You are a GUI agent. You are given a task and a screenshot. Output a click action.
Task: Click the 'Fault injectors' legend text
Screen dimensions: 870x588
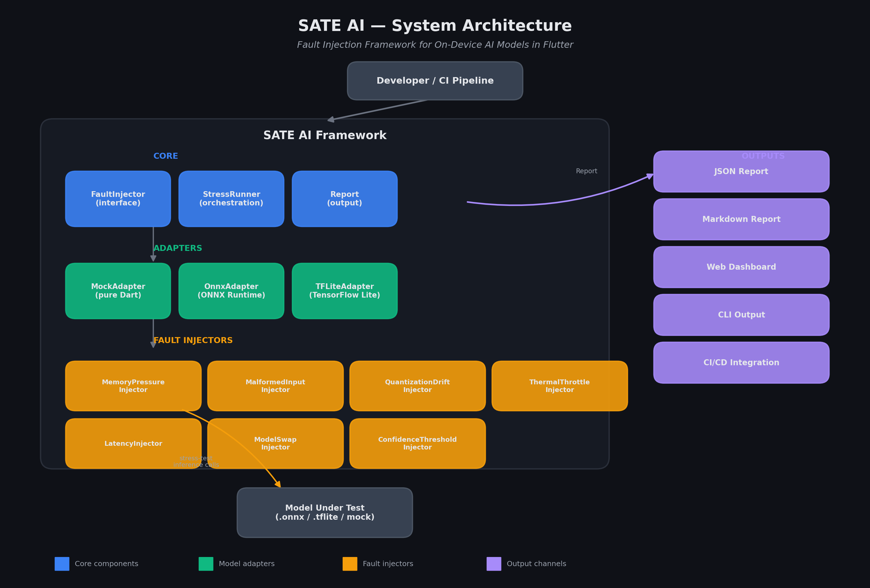[x=388, y=564]
